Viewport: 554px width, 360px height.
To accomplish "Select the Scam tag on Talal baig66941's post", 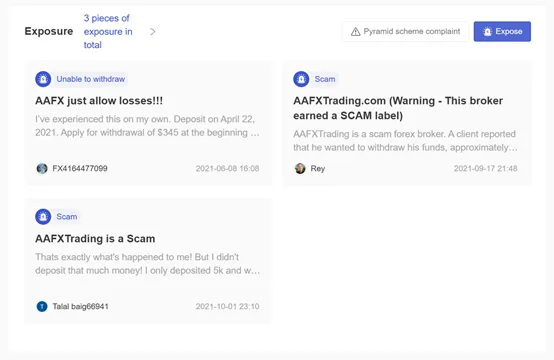I will click(67, 217).
